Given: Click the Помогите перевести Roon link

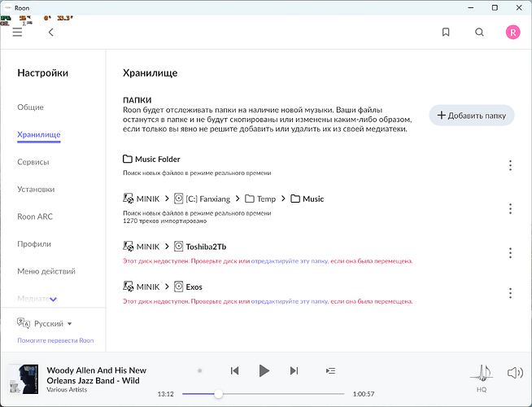Looking at the screenshot, I should 55,340.
